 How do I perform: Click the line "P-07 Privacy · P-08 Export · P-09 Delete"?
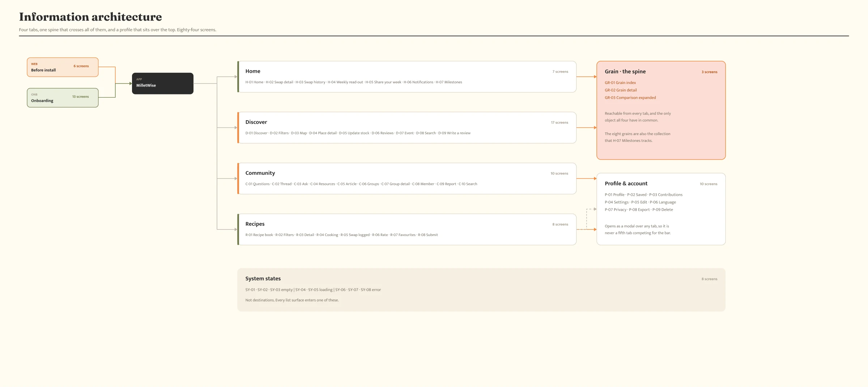639,210
